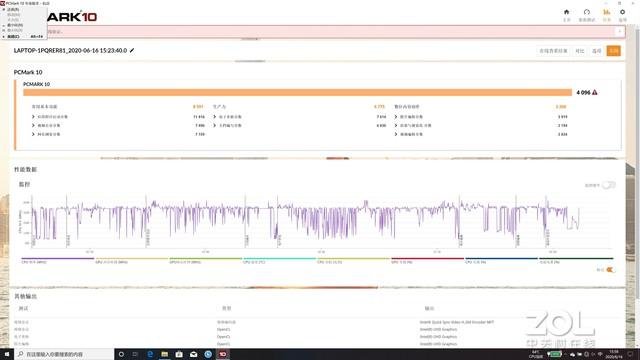
Task: Go to the Home icon in top navigation
Action: 567,12
